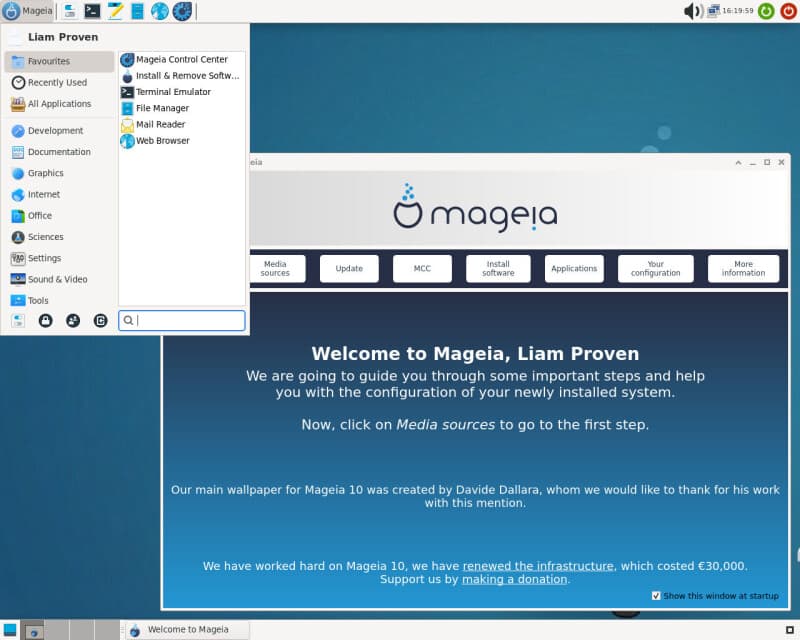Image resolution: width=800 pixels, height=640 pixels.
Task: Open the Tools category
Action: pyautogui.click(x=59, y=301)
